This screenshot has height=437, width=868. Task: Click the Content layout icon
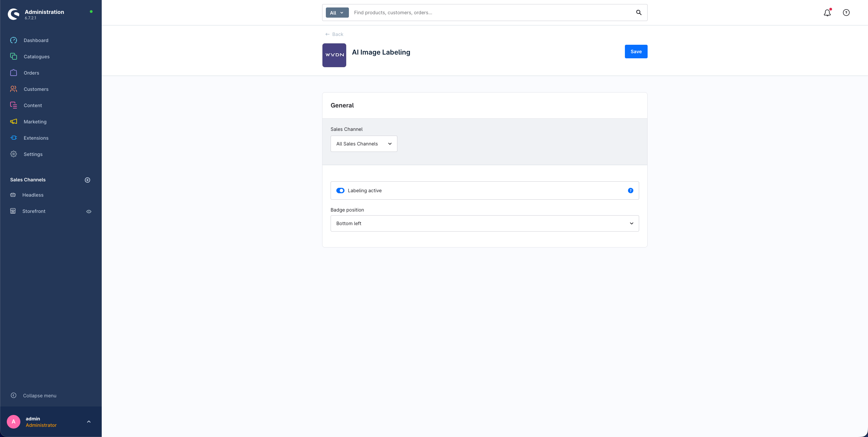pos(14,105)
